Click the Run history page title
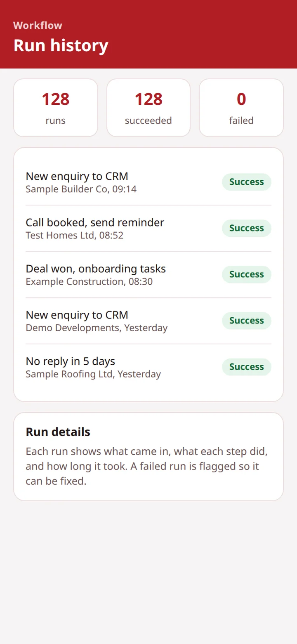 [61, 45]
